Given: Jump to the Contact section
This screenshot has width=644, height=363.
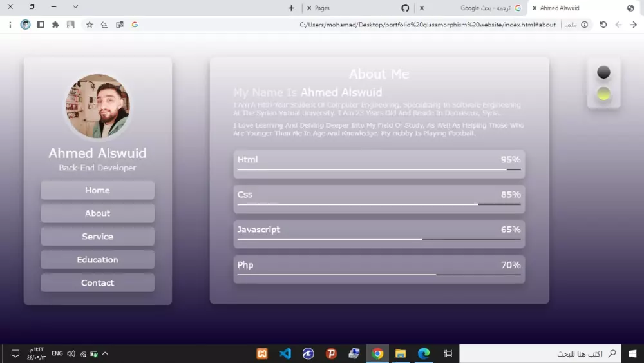Looking at the screenshot, I should point(98,283).
